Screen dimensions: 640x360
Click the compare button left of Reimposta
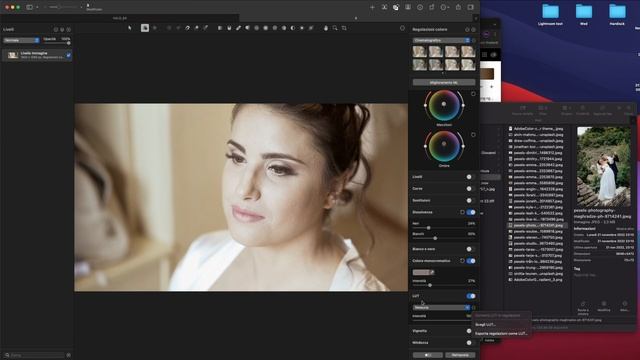click(x=428, y=355)
